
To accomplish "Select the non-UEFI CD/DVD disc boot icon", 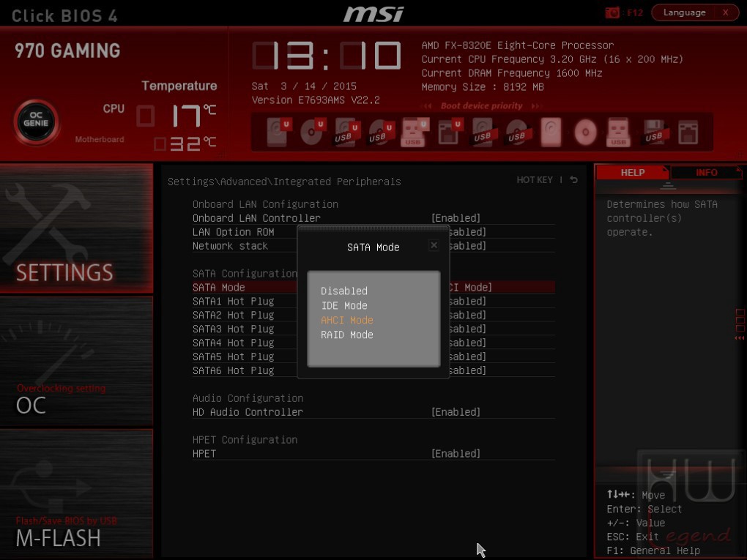I will tap(585, 132).
